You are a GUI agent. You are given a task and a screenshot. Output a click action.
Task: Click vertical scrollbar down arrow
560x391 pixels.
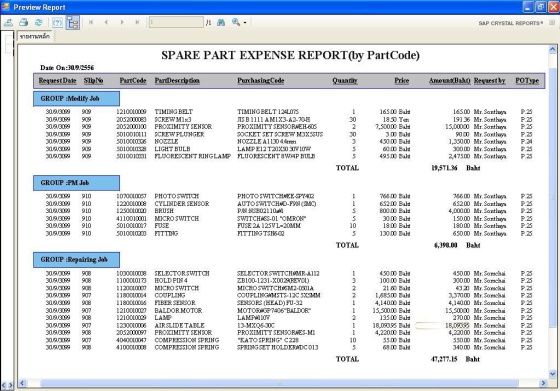[x=552, y=374]
